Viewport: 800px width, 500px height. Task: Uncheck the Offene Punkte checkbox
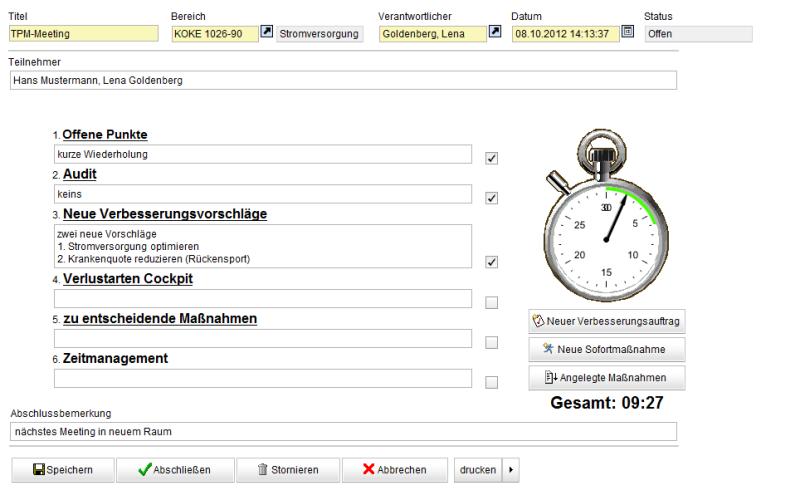pyautogui.click(x=491, y=158)
